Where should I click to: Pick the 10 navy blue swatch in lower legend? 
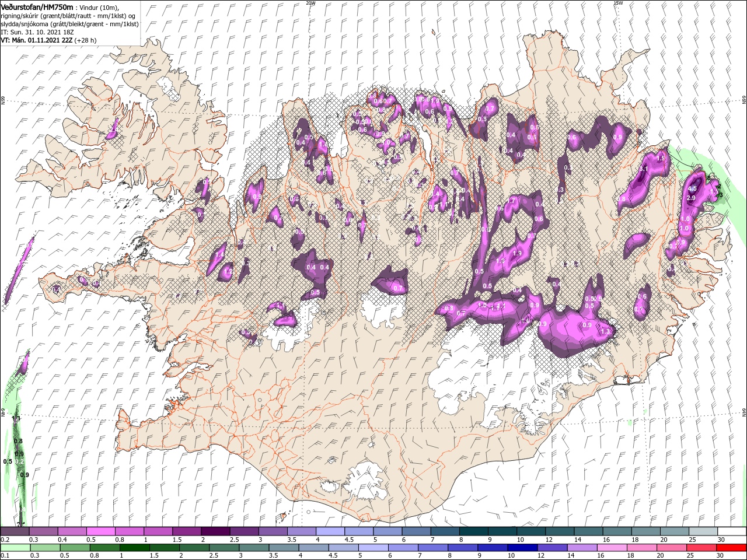point(522,548)
